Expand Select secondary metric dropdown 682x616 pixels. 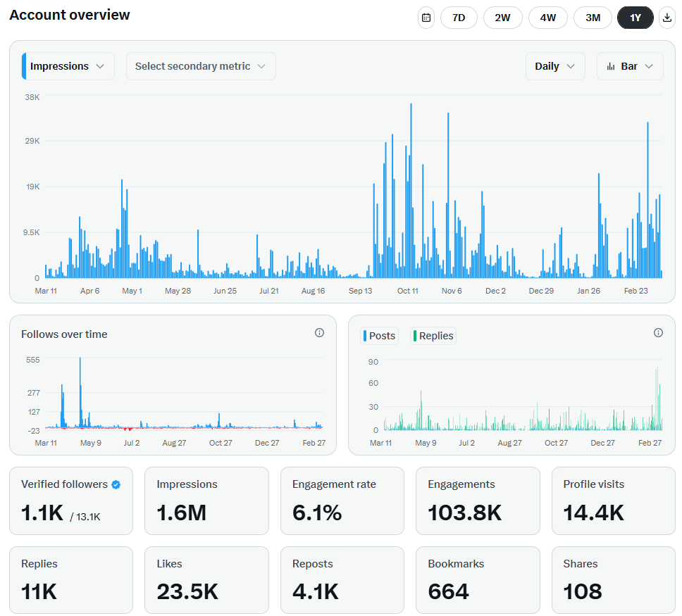tap(201, 66)
